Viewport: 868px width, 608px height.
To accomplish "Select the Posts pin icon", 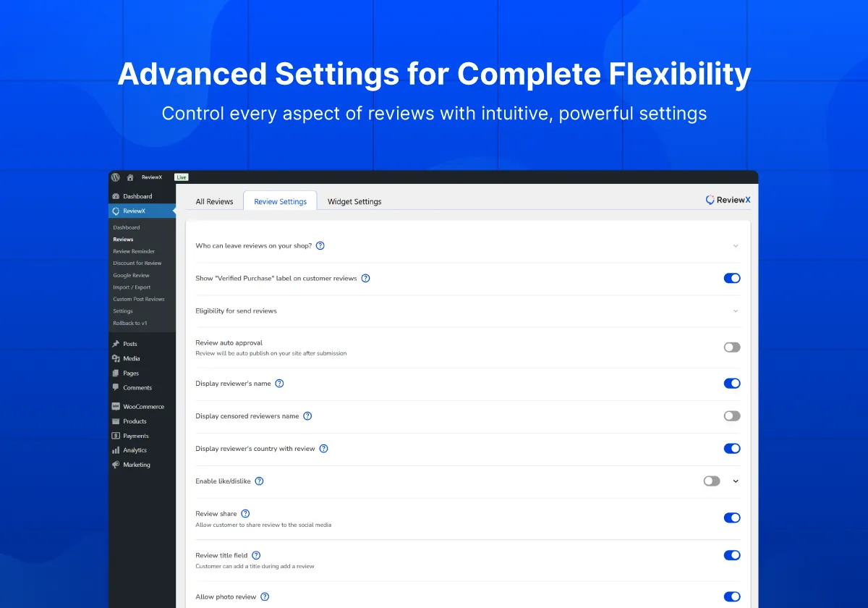I will point(116,344).
